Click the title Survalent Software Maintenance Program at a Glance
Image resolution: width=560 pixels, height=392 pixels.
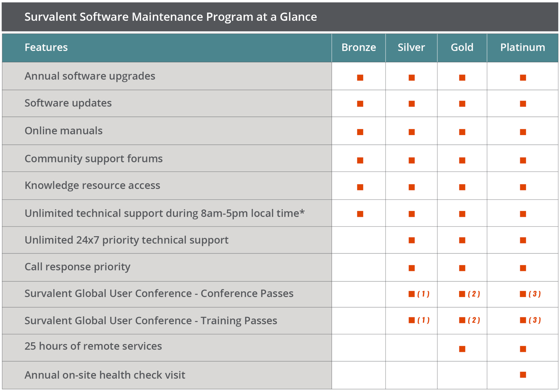coord(171,17)
